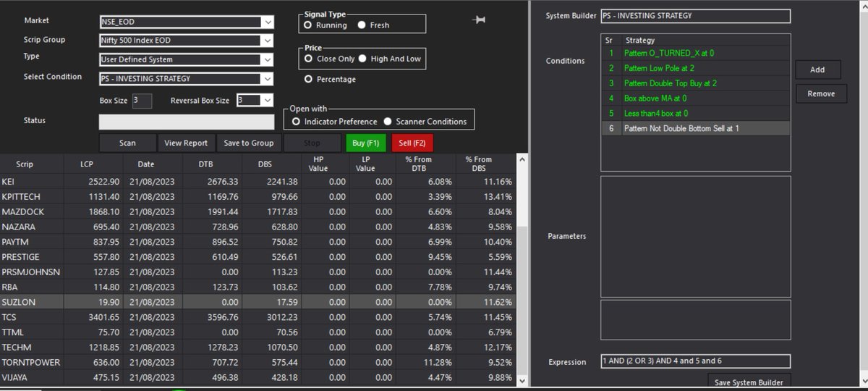Screen dimensions: 868x391
Task: Click the Box Size input field
Action: [x=142, y=101]
